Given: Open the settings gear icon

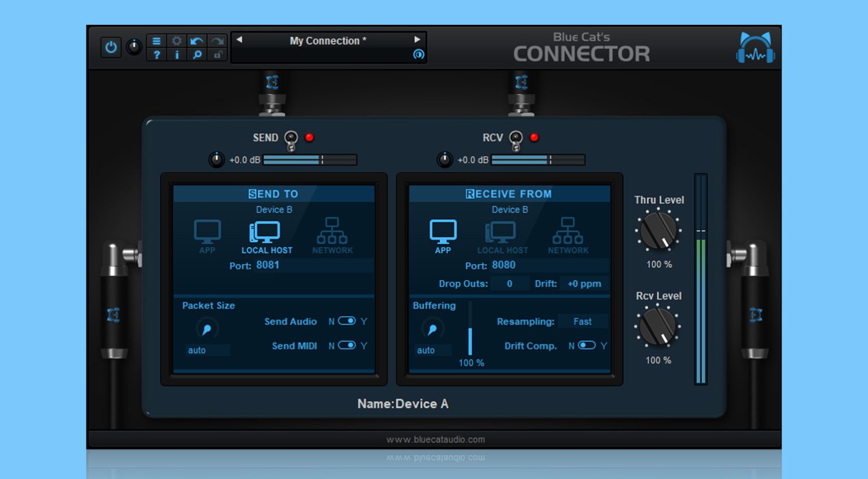Looking at the screenshot, I should click(x=177, y=40).
